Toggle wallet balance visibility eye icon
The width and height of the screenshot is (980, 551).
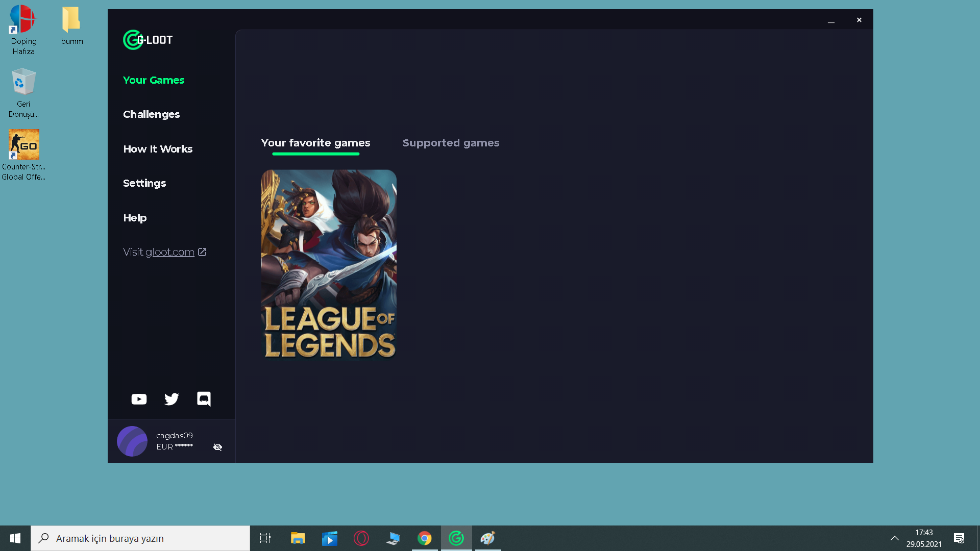click(x=217, y=447)
